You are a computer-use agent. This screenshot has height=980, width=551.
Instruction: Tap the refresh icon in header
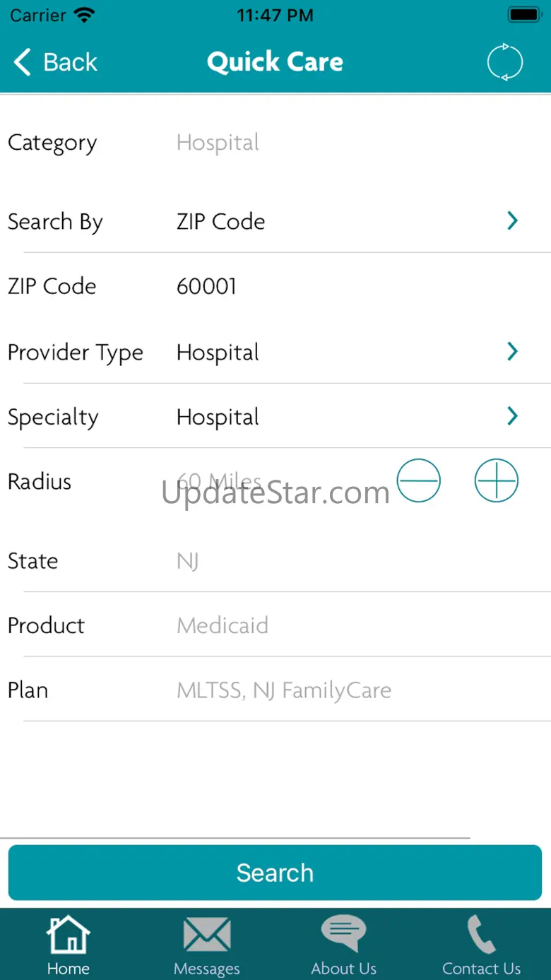(504, 62)
